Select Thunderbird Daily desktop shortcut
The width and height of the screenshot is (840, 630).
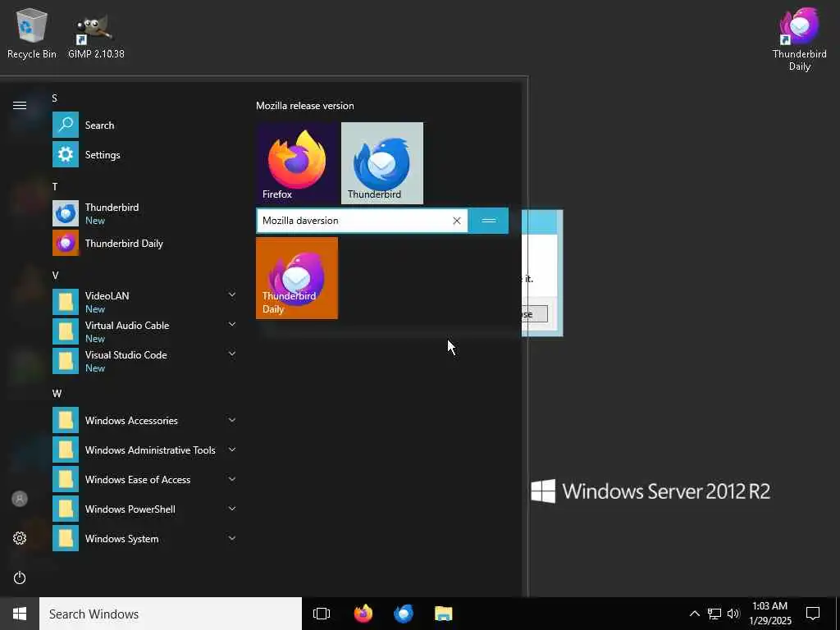pyautogui.click(x=799, y=39)
